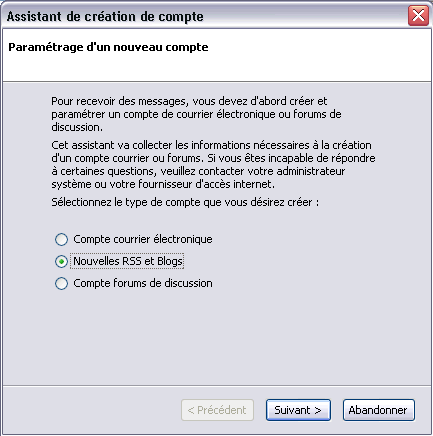
Task: Cancel the wizard with Abandonner
Action: [x=379, y=410]
